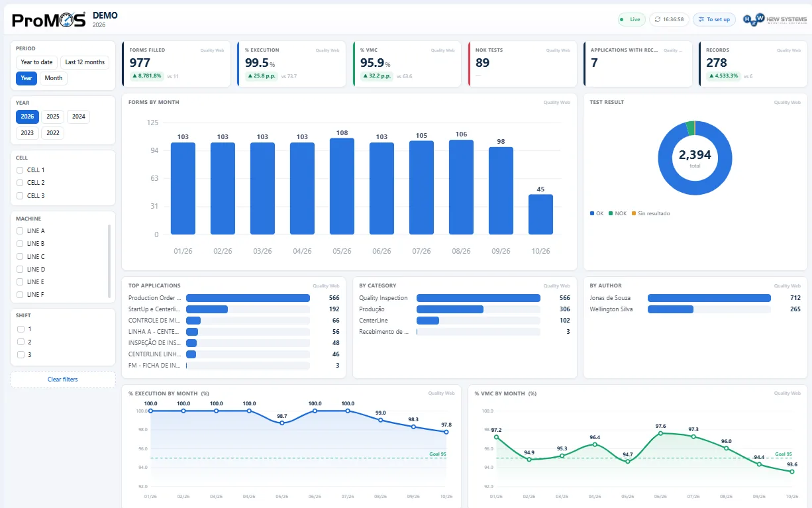812x508 pixels.
Task: Click the H2W Systems logo
Action: 772,19
